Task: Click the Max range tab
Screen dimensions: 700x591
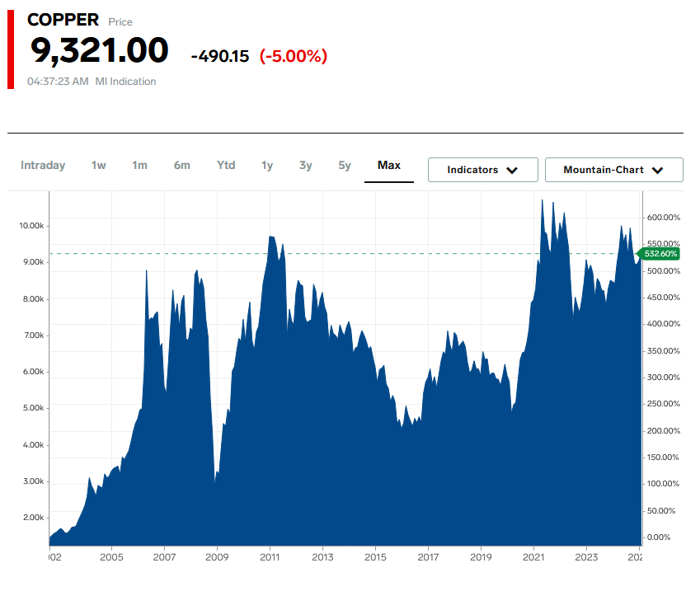Action: coord(389,166)
